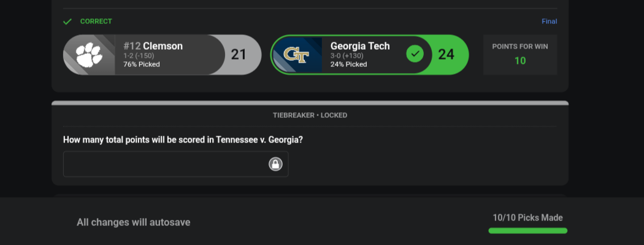Click the Clemson score 21
This screenshot has width=644, height=245.
click(x=239, y=54)
